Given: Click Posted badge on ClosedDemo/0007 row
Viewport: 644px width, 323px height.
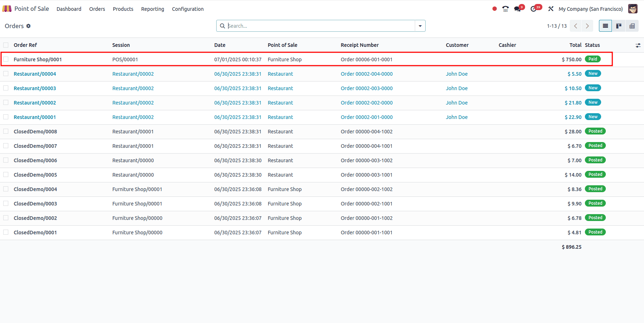Looking at the screenshot, I should pos(595,146).
